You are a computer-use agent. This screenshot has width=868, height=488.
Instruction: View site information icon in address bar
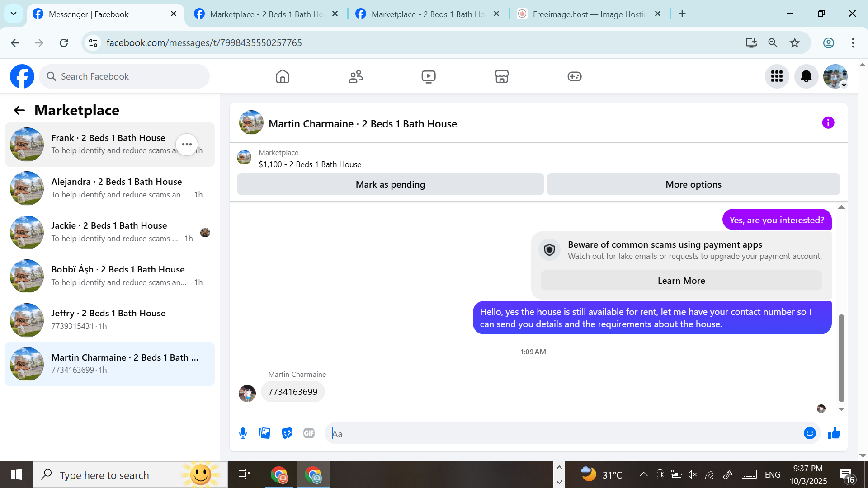click(x=93, y=43)
